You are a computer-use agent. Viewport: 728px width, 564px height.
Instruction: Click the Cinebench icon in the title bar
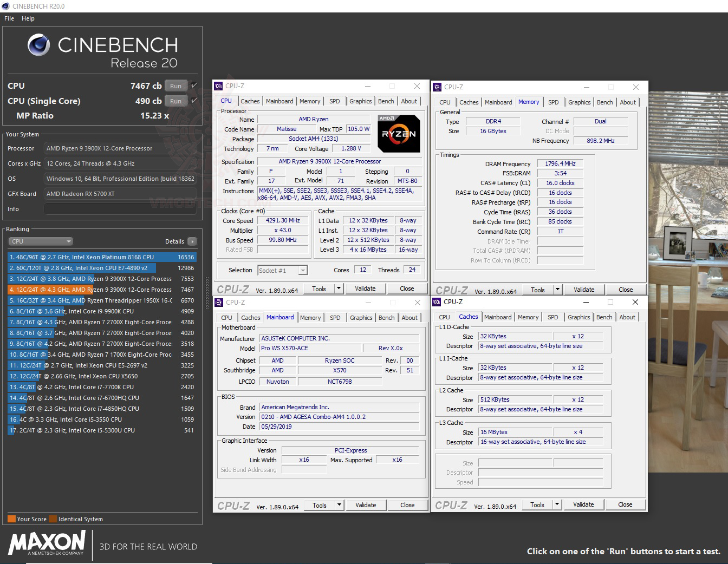coord(5,6)
